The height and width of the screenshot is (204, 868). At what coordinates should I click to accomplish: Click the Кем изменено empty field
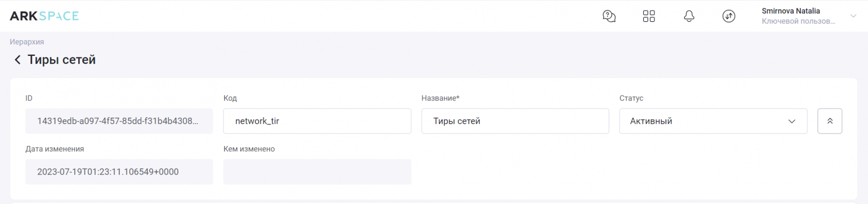coord(317,171)
